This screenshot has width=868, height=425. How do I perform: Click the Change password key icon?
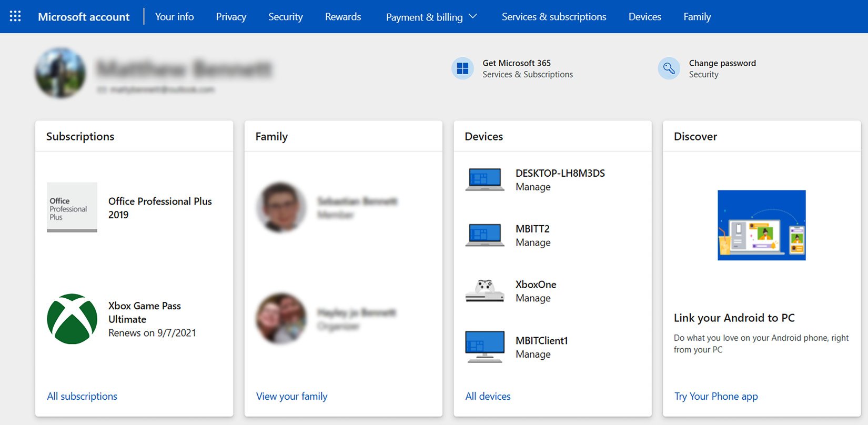pos(669,68)
